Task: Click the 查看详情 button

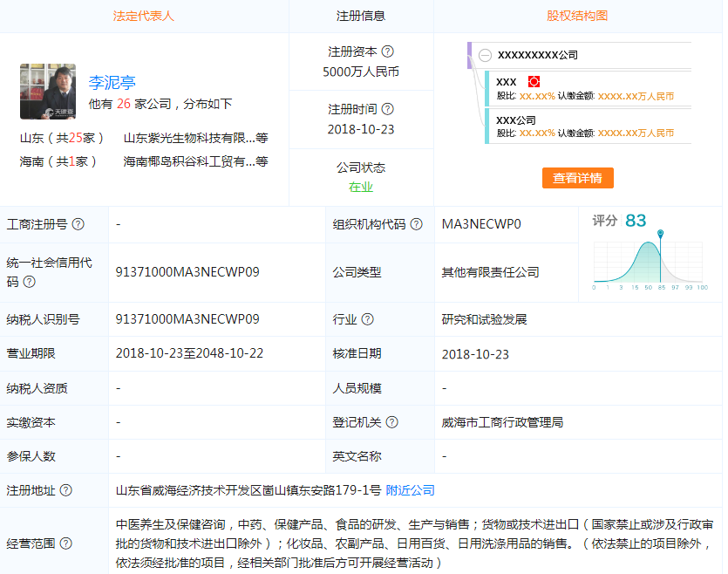Action: (577, 178)
